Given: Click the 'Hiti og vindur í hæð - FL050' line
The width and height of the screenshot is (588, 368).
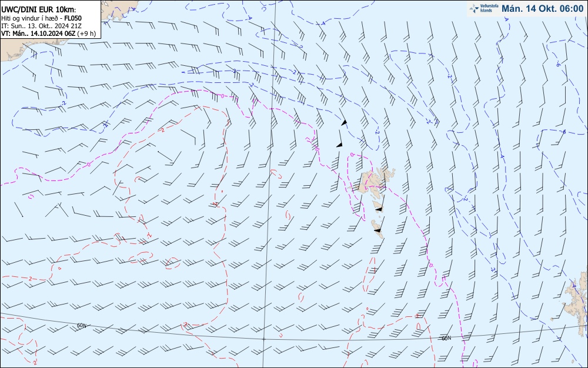Looking at the screenshot, I should coord(41,18).
